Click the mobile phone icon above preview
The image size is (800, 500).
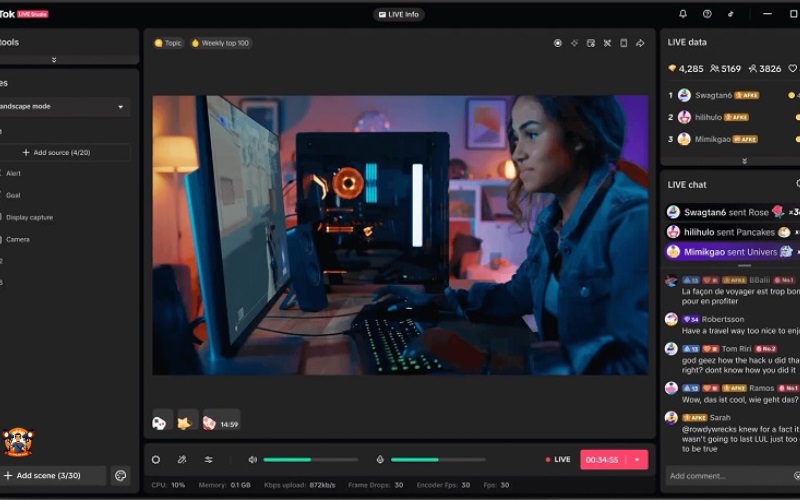[x=623, y=43]
